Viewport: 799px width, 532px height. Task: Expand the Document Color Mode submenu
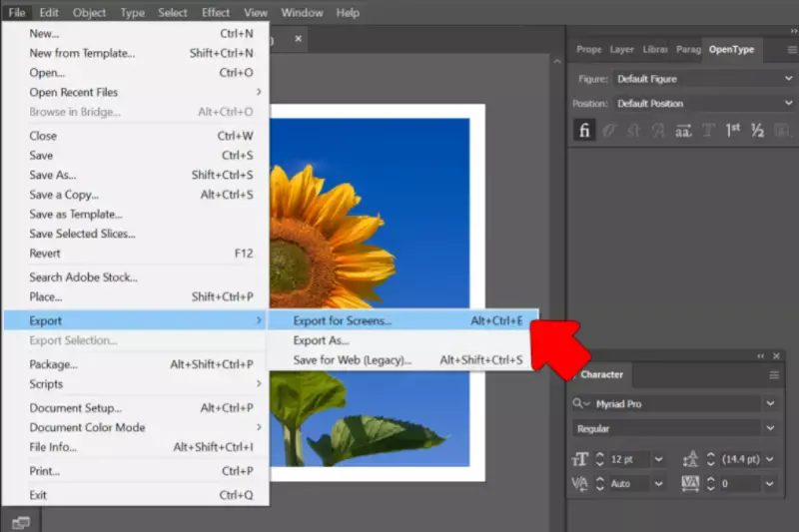(x=136, y=427)
